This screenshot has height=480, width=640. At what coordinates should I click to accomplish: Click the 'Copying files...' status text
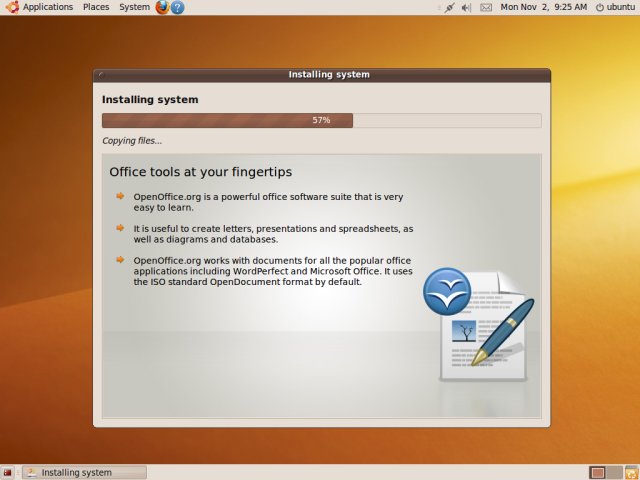(x=132, y=141)
